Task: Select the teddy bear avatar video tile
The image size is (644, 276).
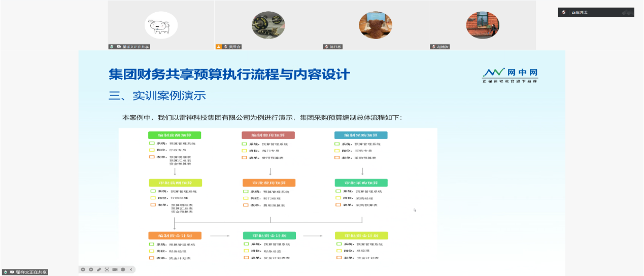Action: tap(375, 25)
